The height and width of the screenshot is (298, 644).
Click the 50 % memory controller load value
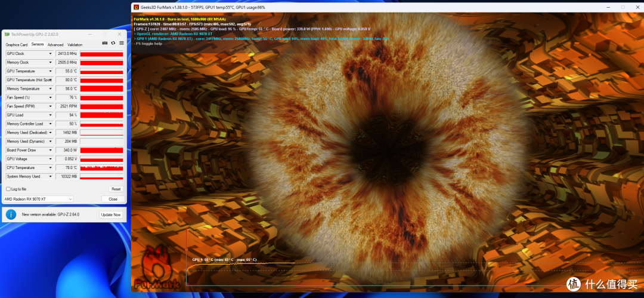pyautogui.click(x=67, y=124)
